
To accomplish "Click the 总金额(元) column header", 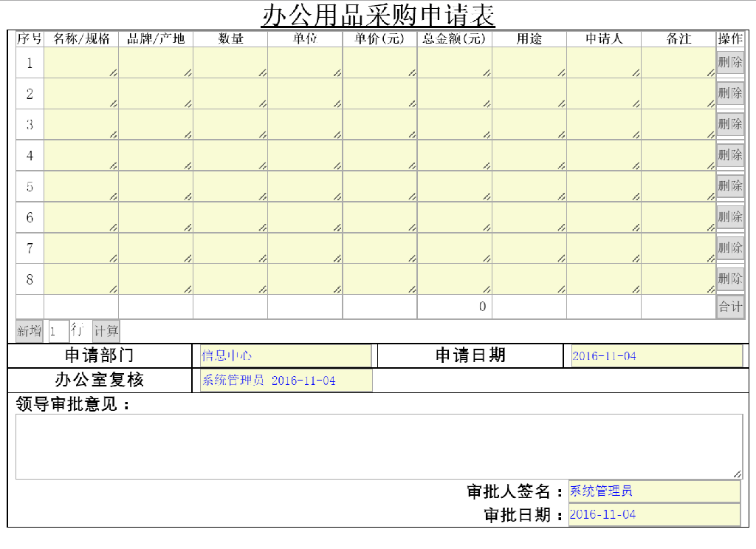I will (454, 38).
